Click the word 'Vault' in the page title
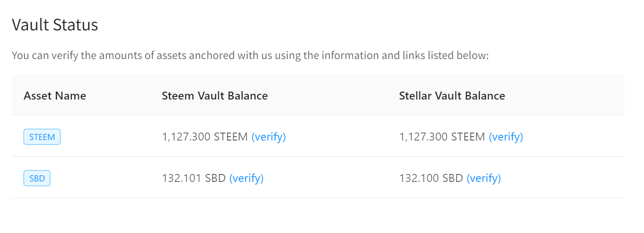The width and height of the screenshot is (644, 233). [30, 25]
